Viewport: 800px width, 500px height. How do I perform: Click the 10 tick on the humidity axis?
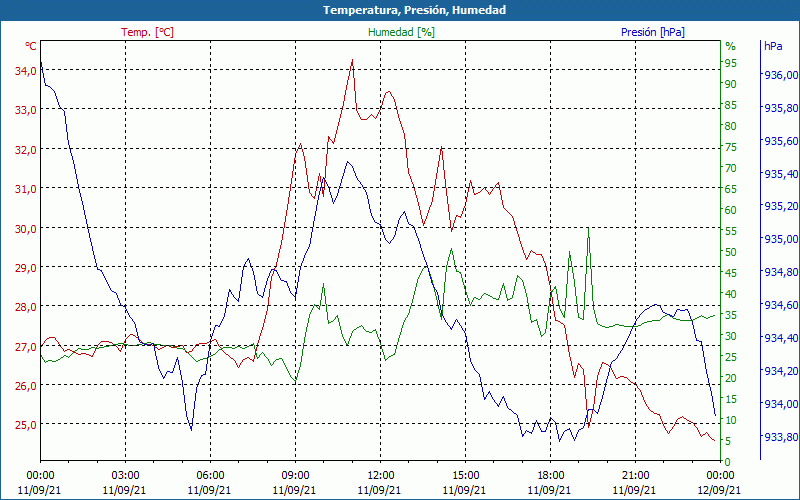[x=731, y=420]
